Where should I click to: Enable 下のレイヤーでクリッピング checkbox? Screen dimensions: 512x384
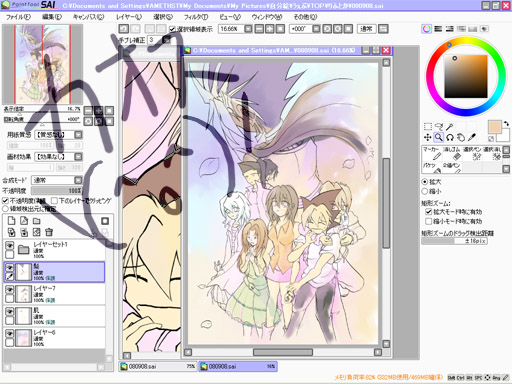click(55, 201)
